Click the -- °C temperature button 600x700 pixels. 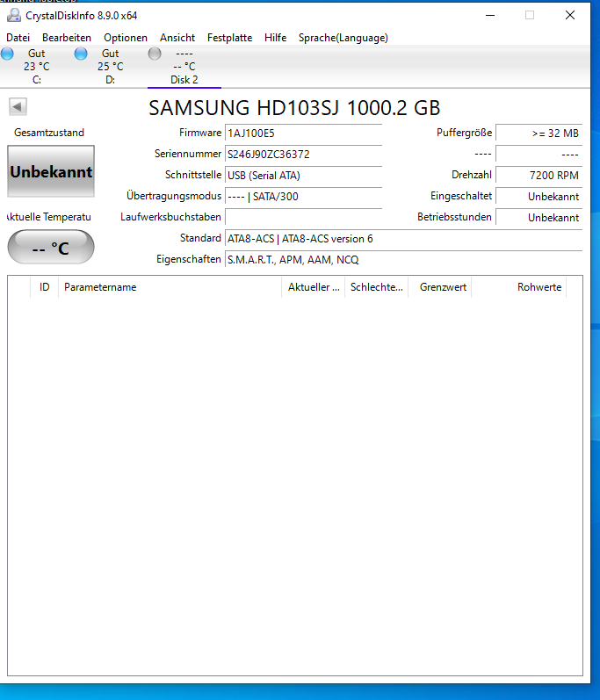point(51,248)
